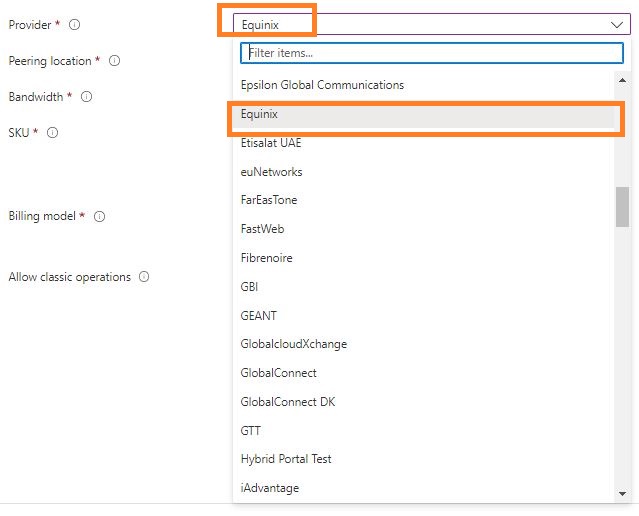Click the Billing model info icon
639x516 pixels.
coord(100,216)
